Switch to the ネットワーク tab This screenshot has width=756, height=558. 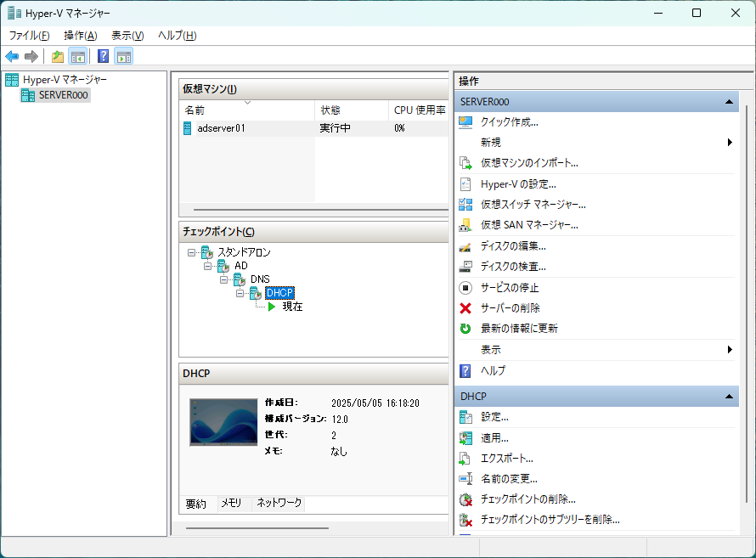point(279,503)
